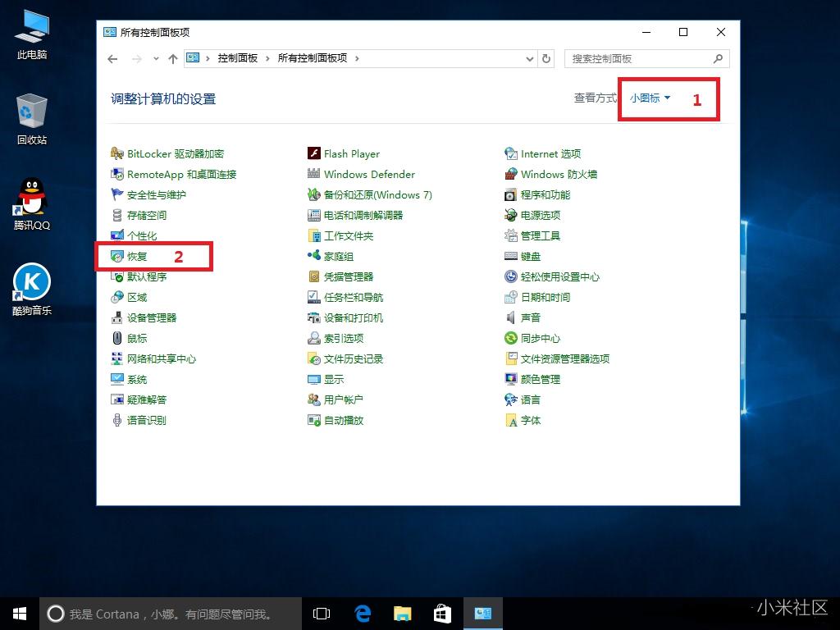Open the recent pages history chevron
This screenshot has width=840, height=630.
point(157,58)
